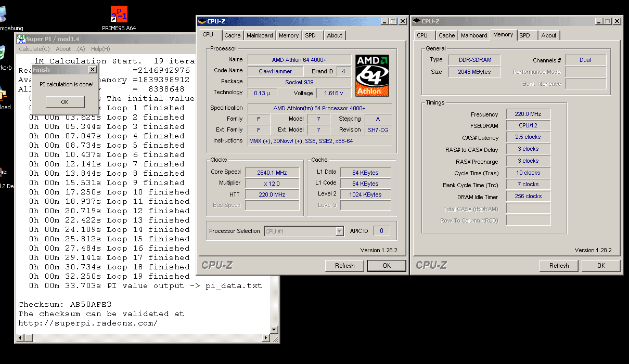The width and height of the screenshot is (629, 364).
Task: Click Refresh in the CPU window
Action: pyautogui.click(x=345, y=266)
